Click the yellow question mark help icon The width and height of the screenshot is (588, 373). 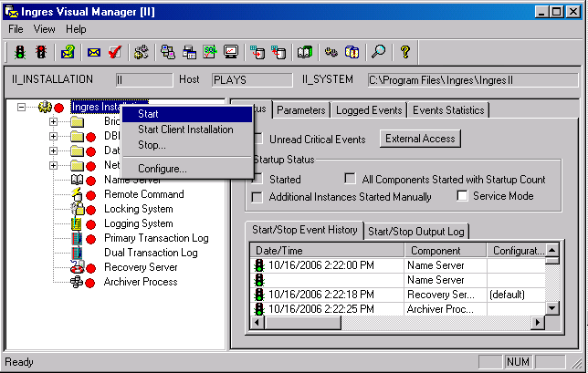405,52
